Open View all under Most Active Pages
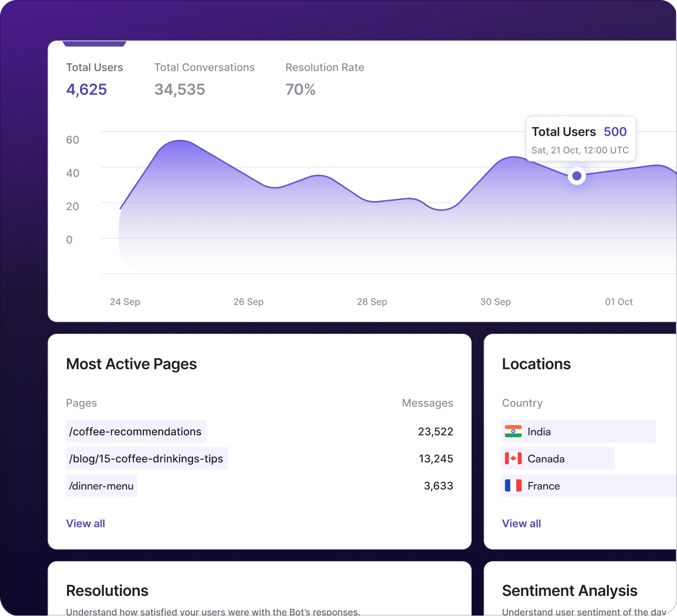Screen dimensions: 677x616 coord(86,523)
